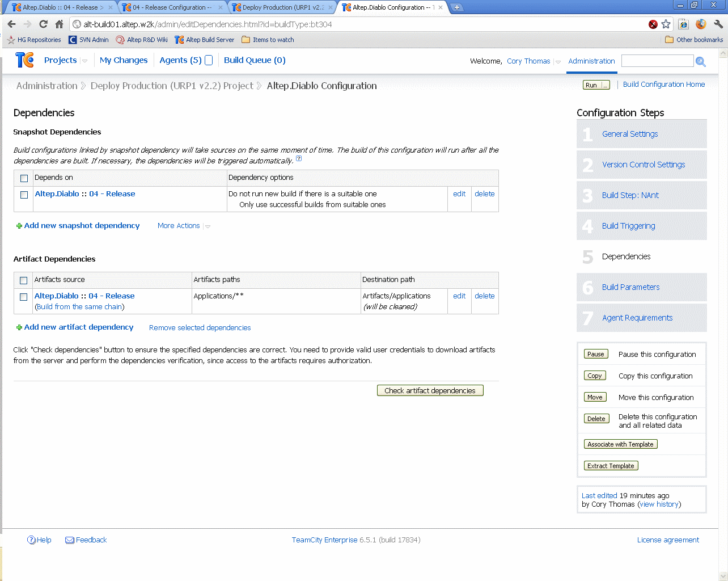Close the '04 - Release Configuration' tab
The image size is (728, 581).
[221, 7]
